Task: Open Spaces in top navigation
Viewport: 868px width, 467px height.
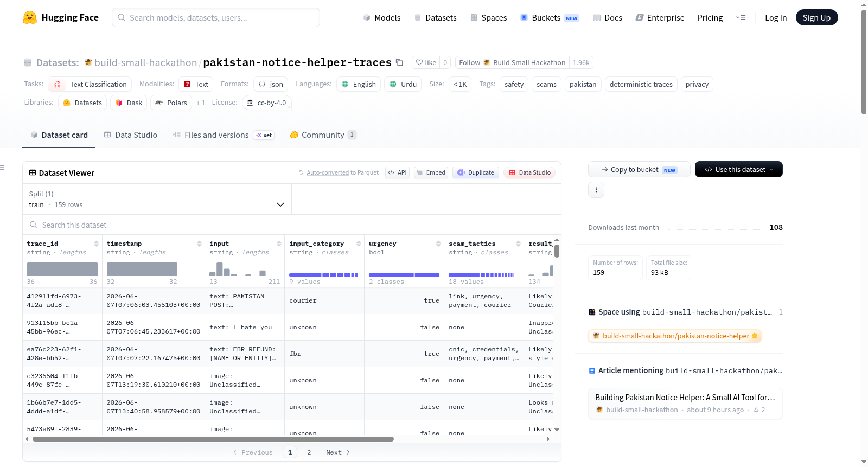Action: [x=488, y=17]
